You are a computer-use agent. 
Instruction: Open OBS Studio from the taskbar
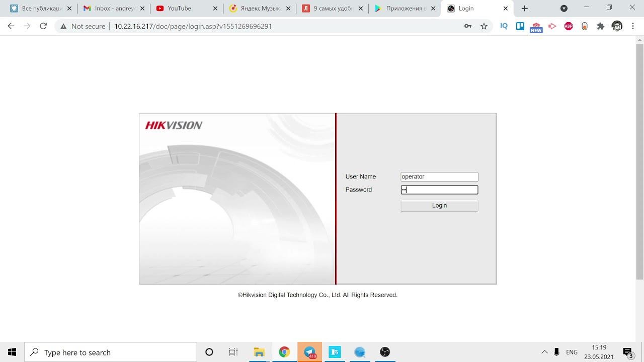[385, 352]
